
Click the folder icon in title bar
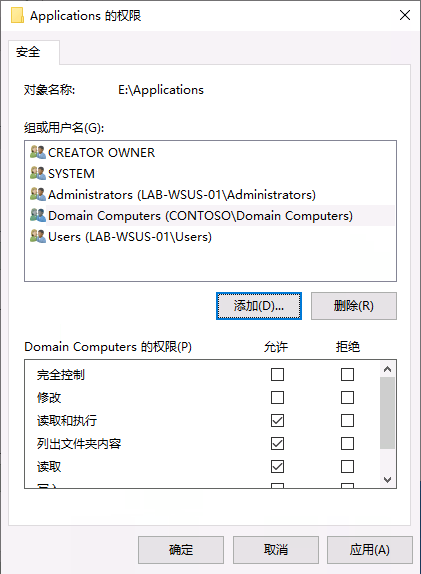[x=17, y=16]
